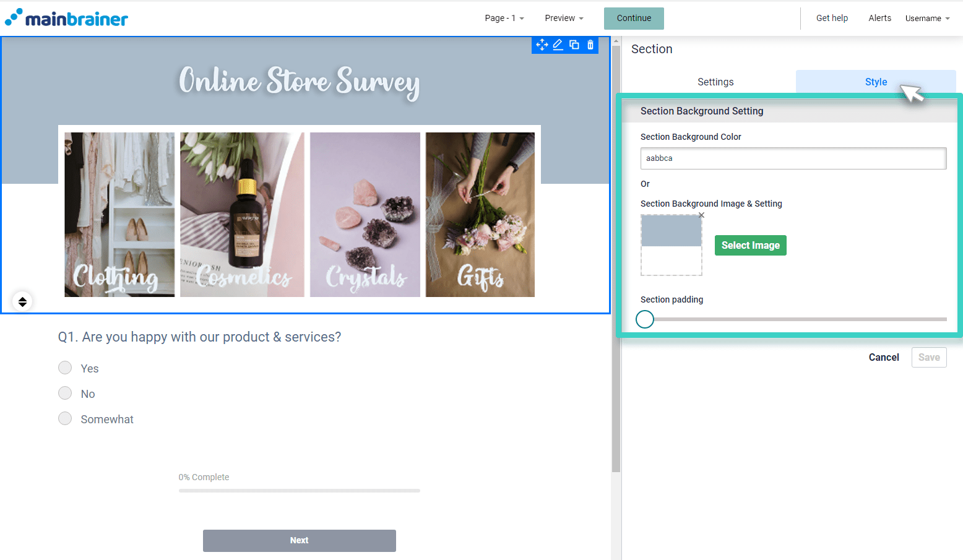Viewport: 963px width, 560px height.
Task: Click the Continue button
Action: click(634, 18)
